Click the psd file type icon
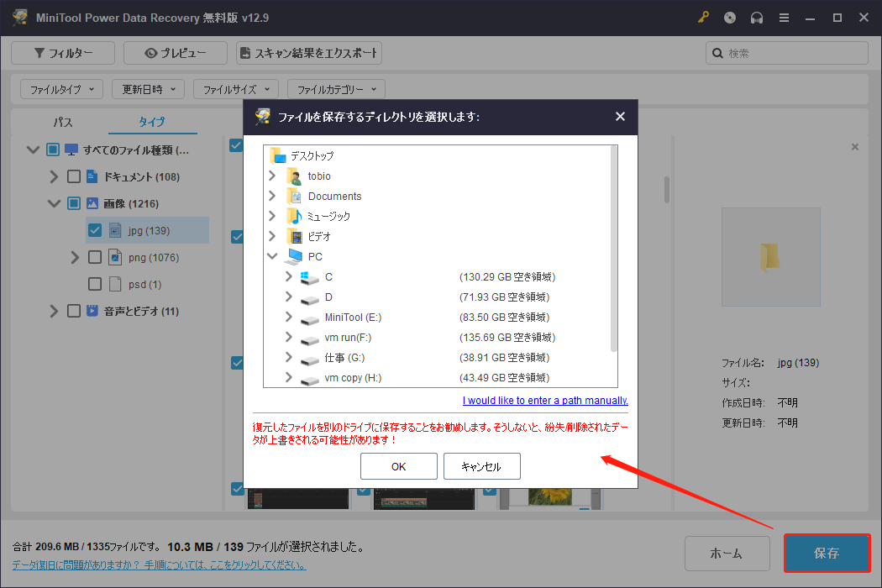This screenshot has width=882, height=588. pyautogui.click(x=115, y=284)
